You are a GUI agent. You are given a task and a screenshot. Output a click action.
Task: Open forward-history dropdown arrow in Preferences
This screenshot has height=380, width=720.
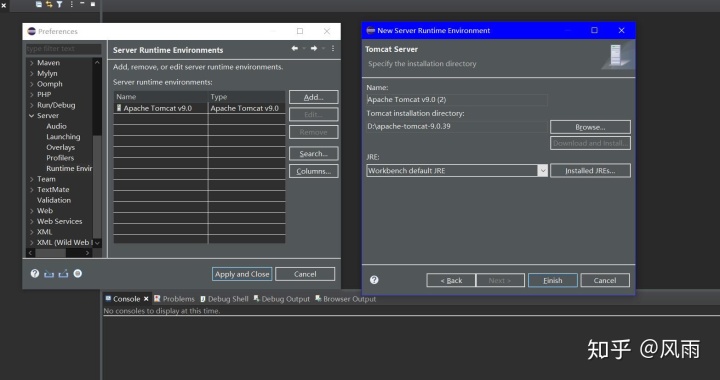[323, 49]
